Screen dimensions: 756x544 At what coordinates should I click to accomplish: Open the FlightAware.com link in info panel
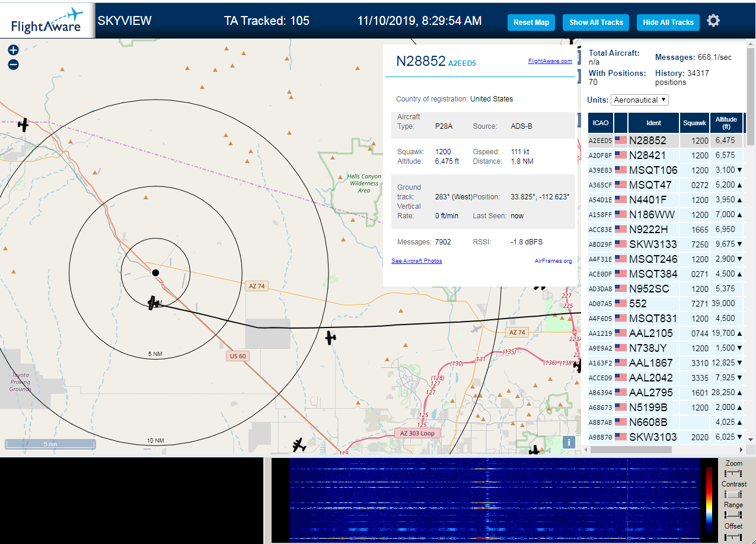click(x=550, y=61)
